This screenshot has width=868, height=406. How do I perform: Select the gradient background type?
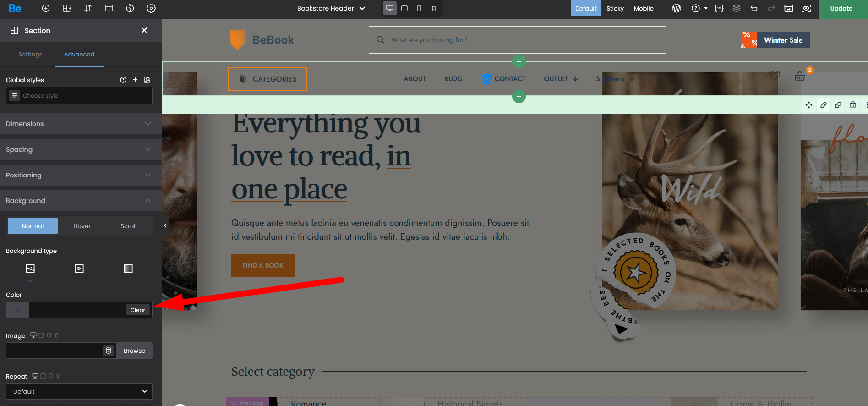click(x=128, y=269)
